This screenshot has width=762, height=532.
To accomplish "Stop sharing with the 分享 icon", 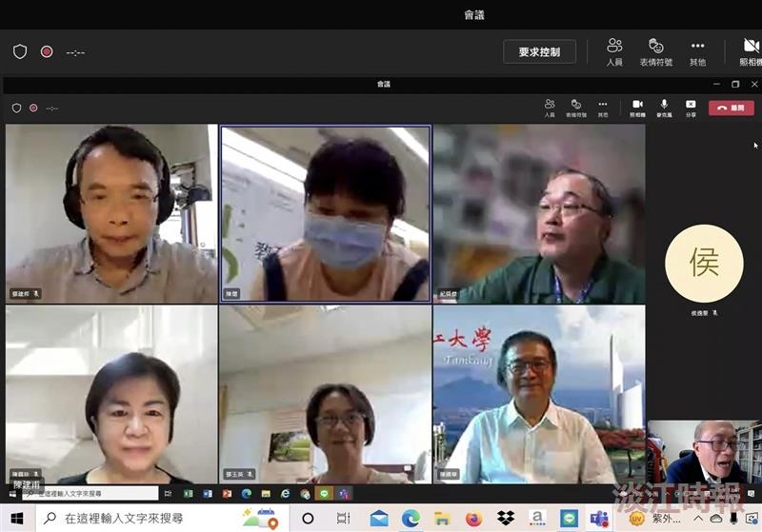I will pyautogui.click(x=691, y=108).
